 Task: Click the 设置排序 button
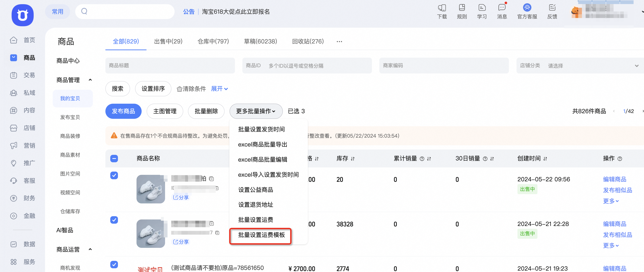click(x=153, y=89)
